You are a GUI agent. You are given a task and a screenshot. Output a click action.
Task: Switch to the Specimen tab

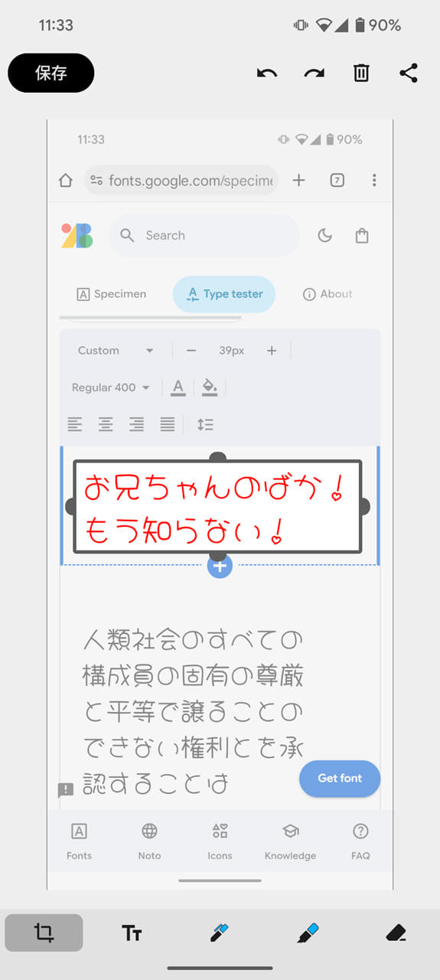click(112, 294)
